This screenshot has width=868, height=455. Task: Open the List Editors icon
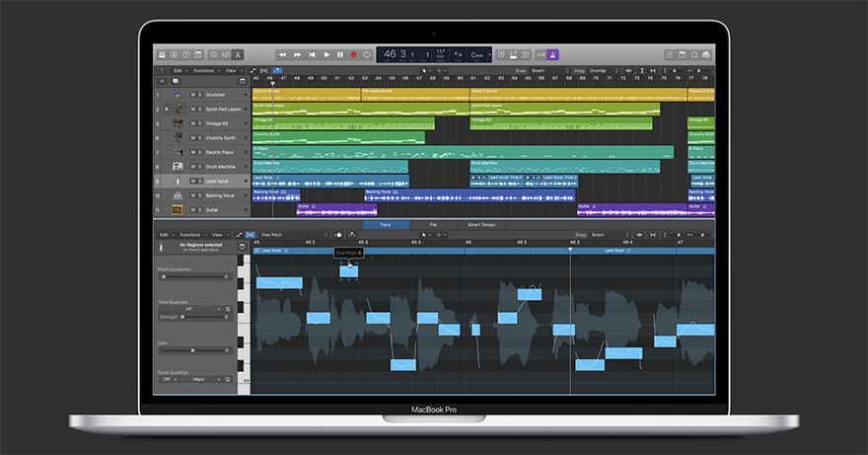click(x=670, y=55)
